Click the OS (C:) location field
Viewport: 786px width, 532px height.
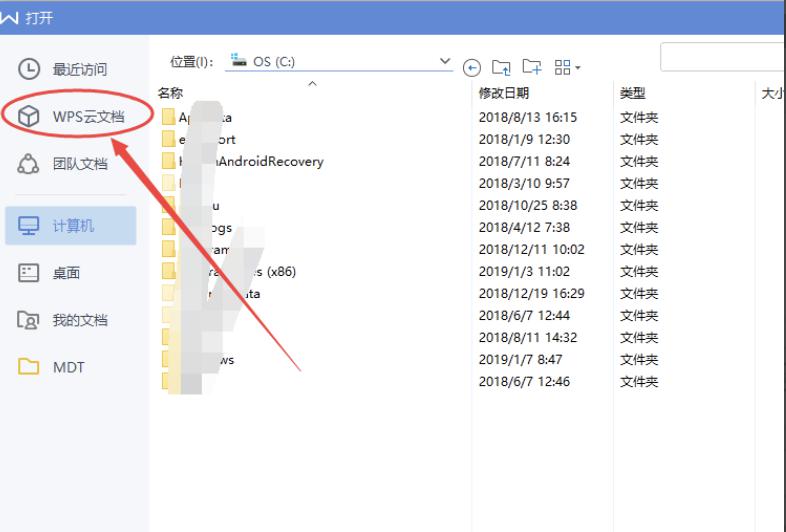point(339,62)
